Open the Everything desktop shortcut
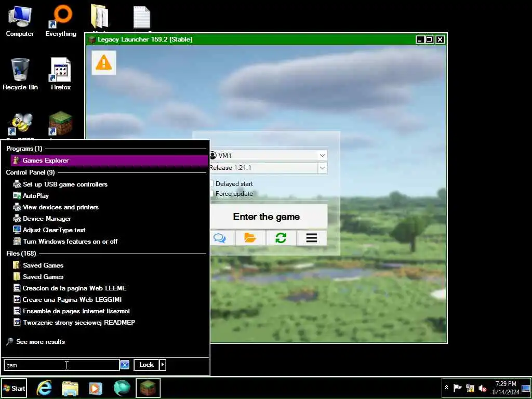This screenshot has width=532, height=399. pos(61,21)
